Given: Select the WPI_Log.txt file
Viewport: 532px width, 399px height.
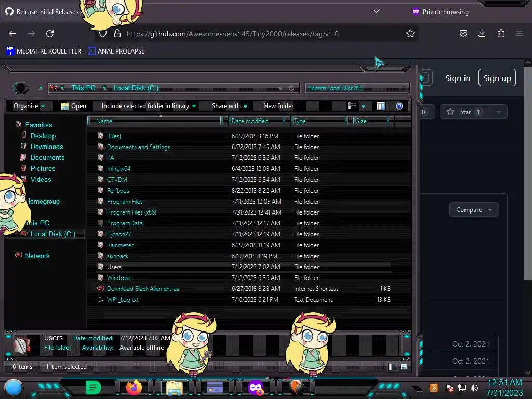Looking at the screenshot, I should coord(123,300).
